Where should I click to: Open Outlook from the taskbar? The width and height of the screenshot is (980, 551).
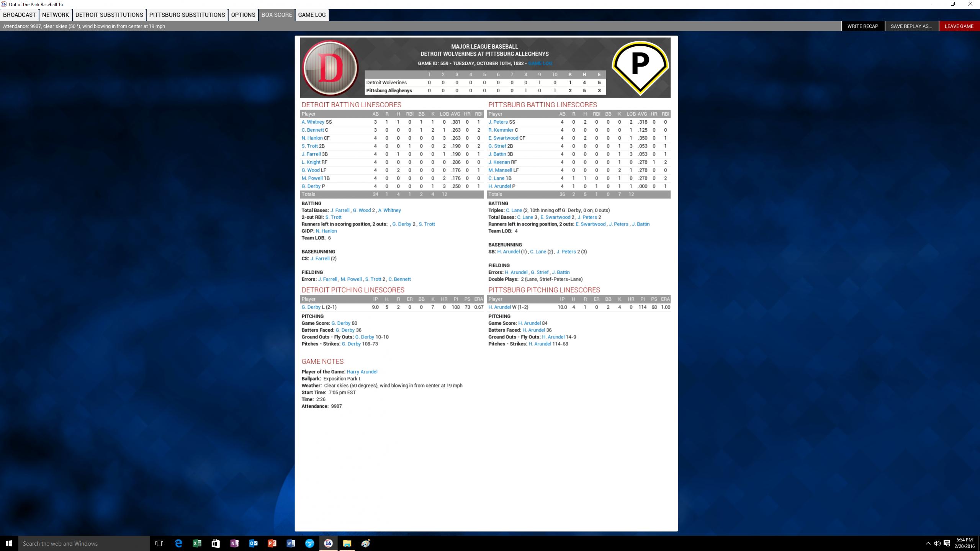click(253, 543)
